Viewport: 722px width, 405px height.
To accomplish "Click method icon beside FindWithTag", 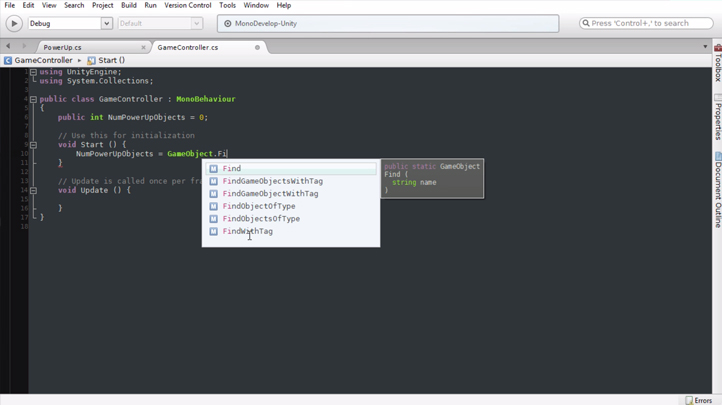I will [213, 231].
